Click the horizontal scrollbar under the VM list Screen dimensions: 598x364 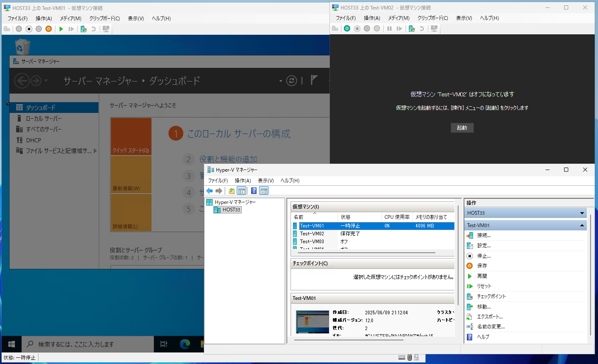pos(366,252)
